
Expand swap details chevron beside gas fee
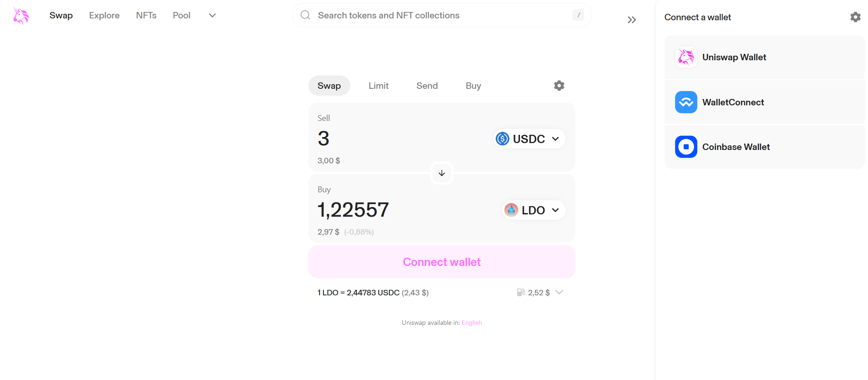pyautogui.click(x=559, y=293)
